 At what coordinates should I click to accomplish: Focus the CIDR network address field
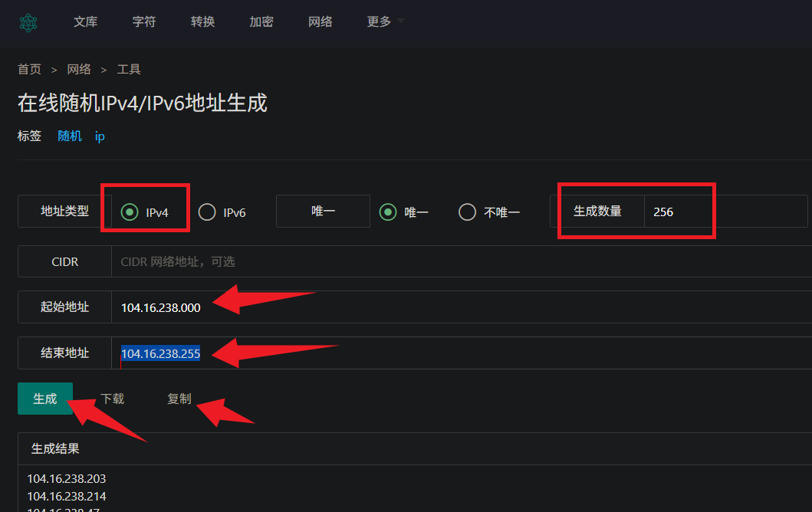coord(462,261)
